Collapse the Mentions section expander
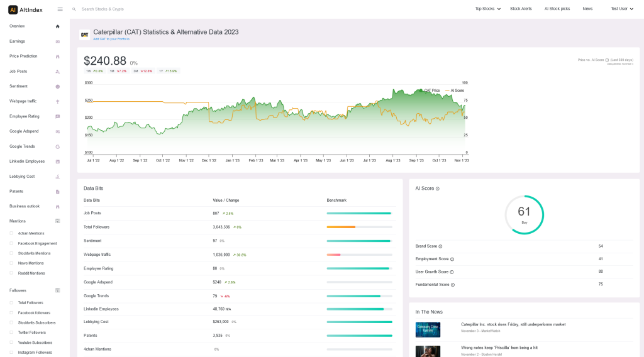 57,221
